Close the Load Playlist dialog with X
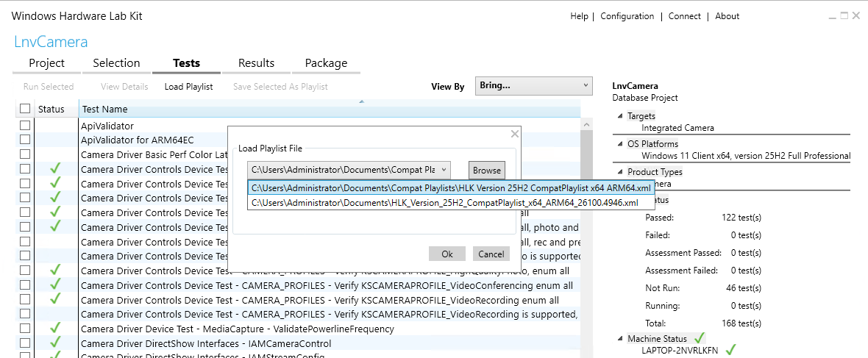 (x=515, y=134)
